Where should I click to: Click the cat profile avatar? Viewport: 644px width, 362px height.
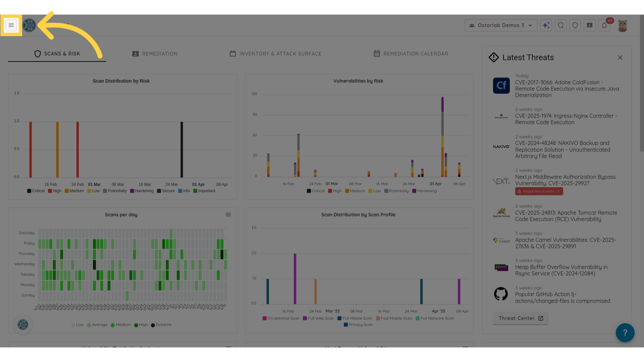tap(623, 25)
